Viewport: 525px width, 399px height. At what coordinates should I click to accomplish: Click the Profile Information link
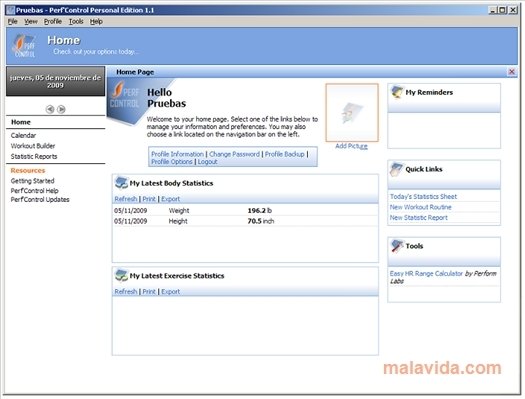(177, 154)
